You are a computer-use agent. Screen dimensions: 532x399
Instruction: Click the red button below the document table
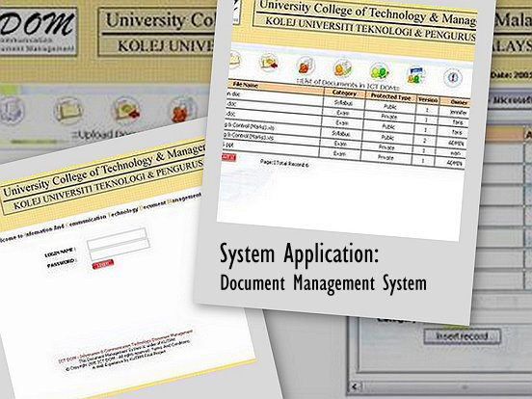228,157
